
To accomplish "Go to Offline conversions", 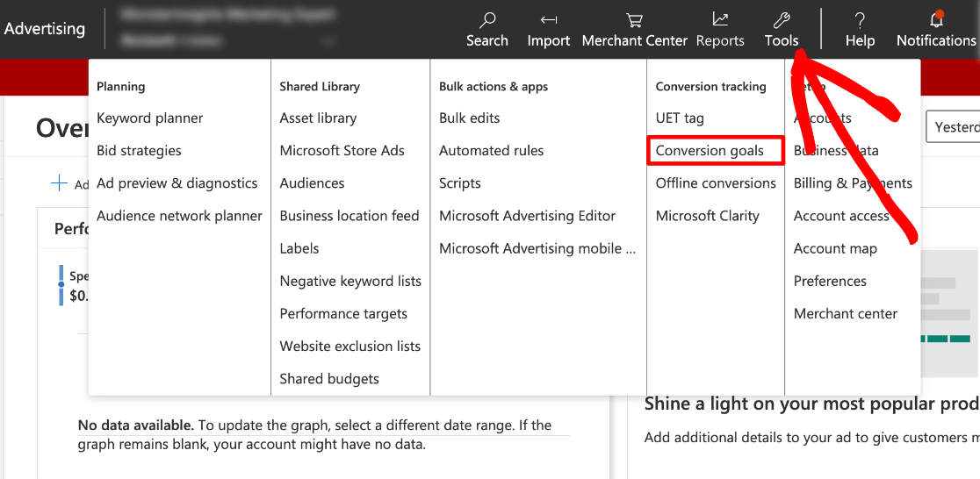I will click(x=716, y=183).
